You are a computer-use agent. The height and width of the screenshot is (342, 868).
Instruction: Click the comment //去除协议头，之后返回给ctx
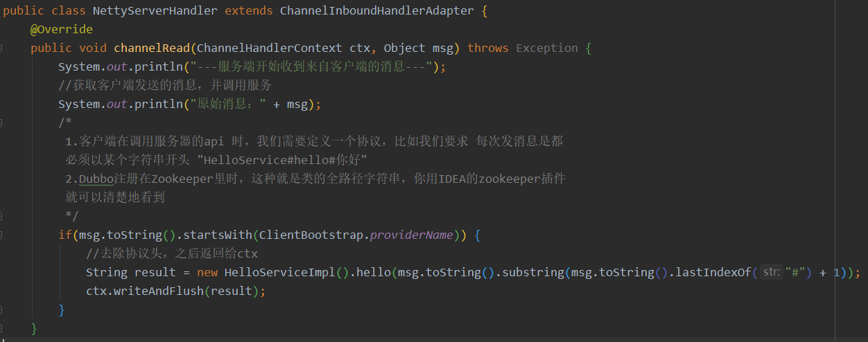tap(172, 253)
